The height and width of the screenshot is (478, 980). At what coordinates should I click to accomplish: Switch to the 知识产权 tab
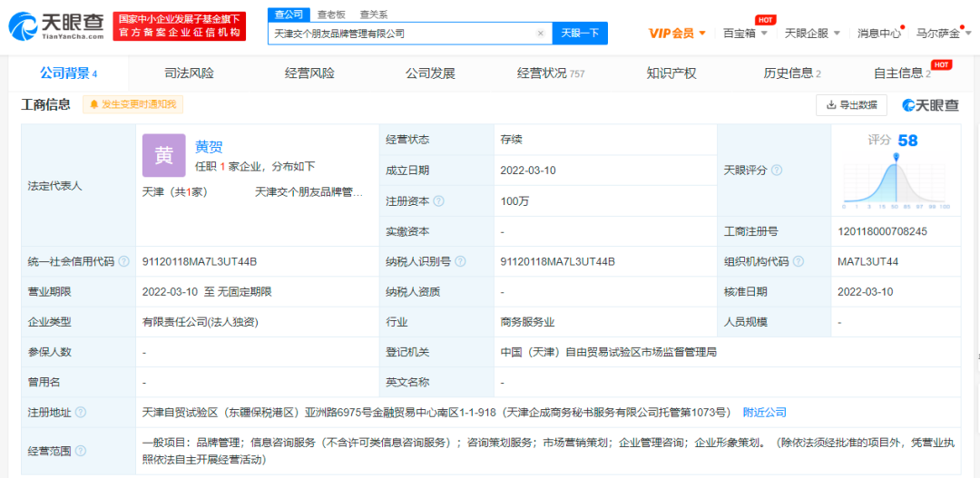click(x=671, y=73)
